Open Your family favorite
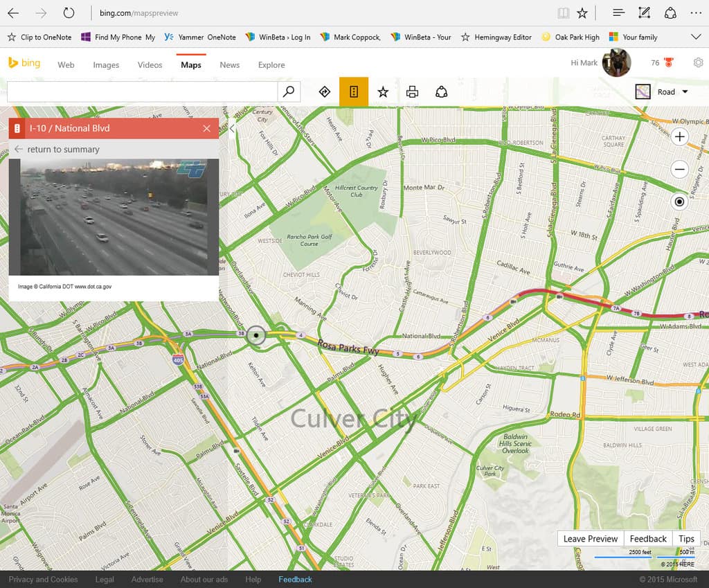 coord(633,37)
